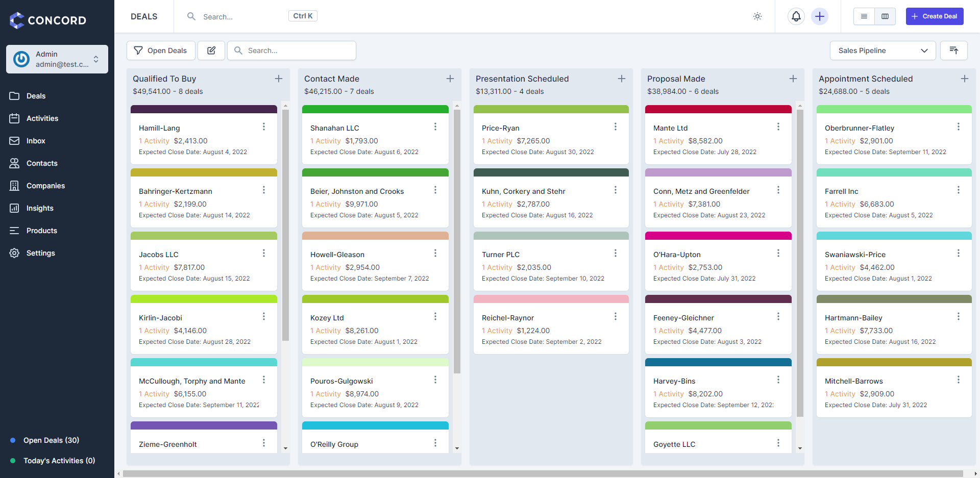This screenshot has height=478, width=980.
Task: Add a deal to Contact Made column
Action: pos(450,79)
